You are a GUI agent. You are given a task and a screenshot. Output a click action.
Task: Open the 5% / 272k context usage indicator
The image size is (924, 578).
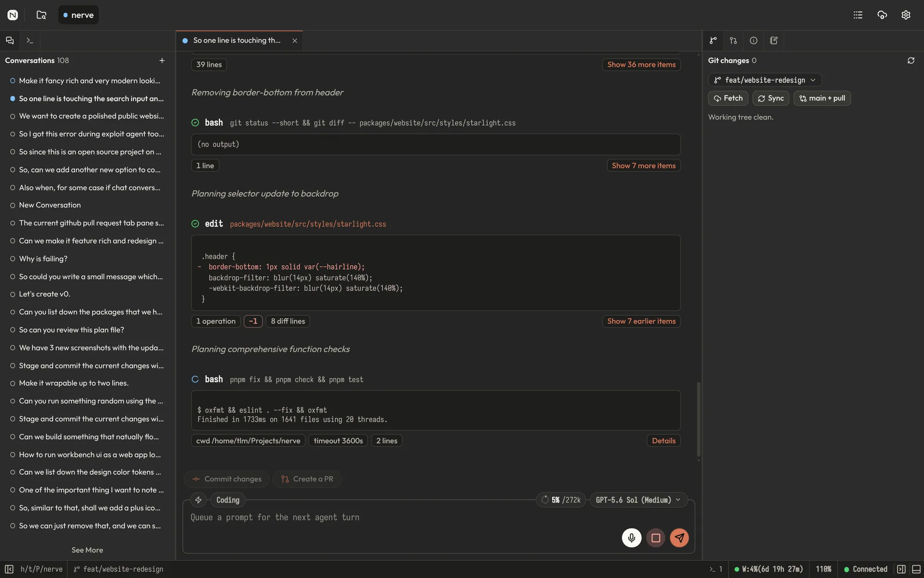(x=561, y=500)
